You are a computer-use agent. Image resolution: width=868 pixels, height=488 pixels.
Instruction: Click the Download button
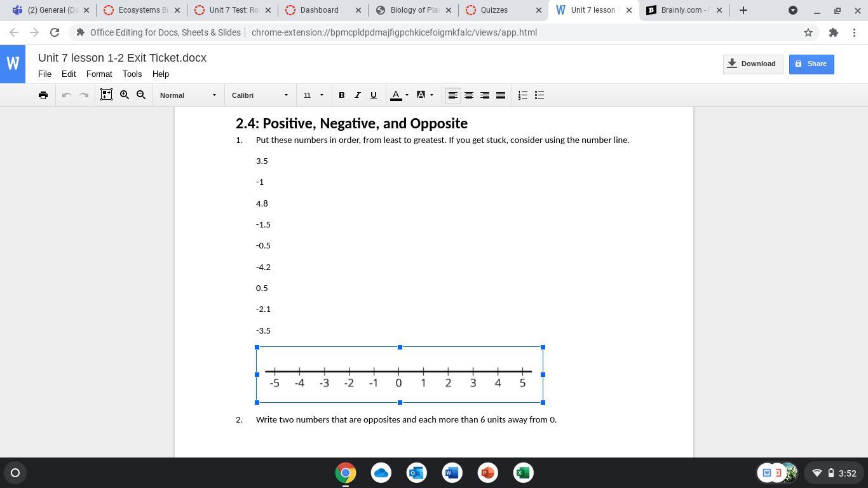pyautogui.click(x=752, y=64)
